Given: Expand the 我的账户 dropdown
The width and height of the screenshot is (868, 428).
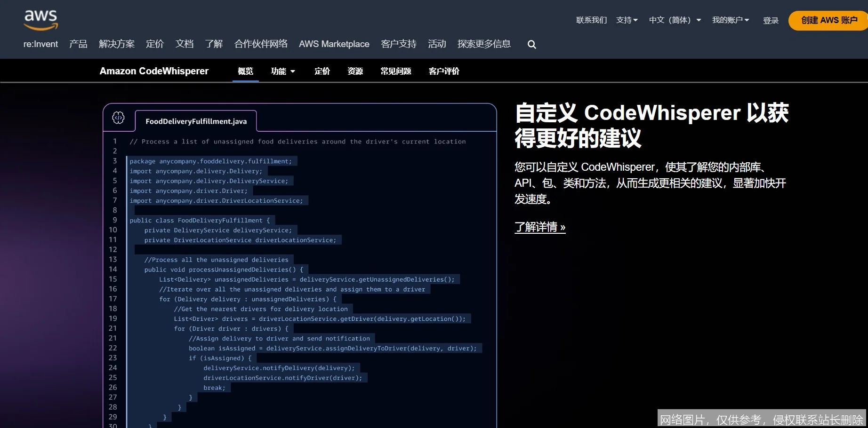Looking at the screenshot, I should pos(731,20).
